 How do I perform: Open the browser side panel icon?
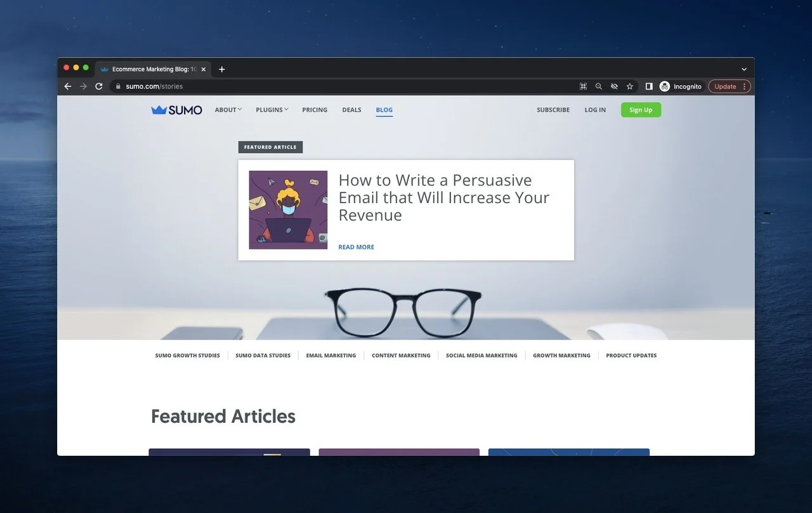pos(649,86)
